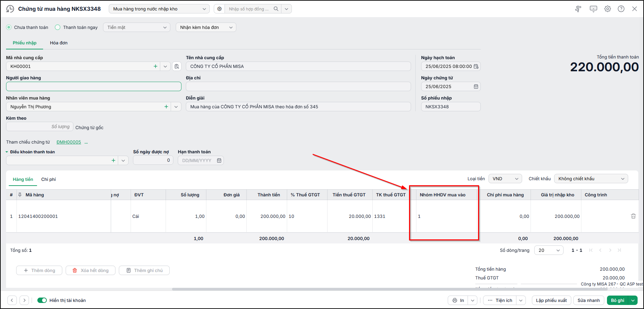
Task: Expand the supplier code dropdown arrow
Action: click(165, 66)
